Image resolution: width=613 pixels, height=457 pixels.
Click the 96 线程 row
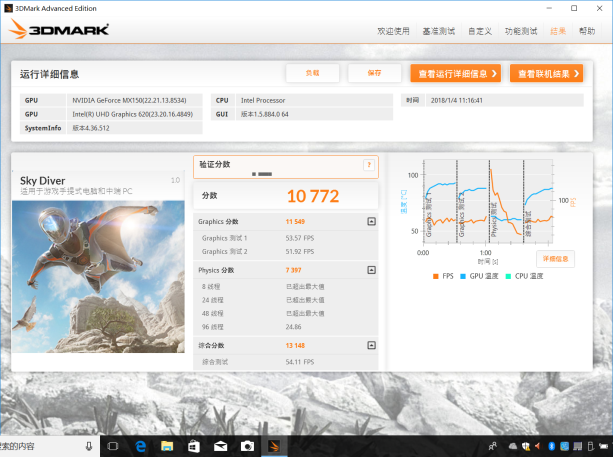[x=286, y=327]
